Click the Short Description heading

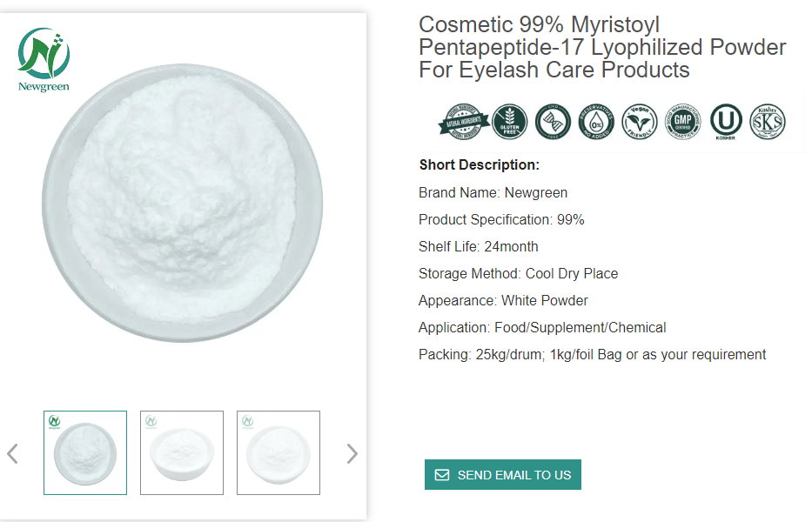[479, 165]
